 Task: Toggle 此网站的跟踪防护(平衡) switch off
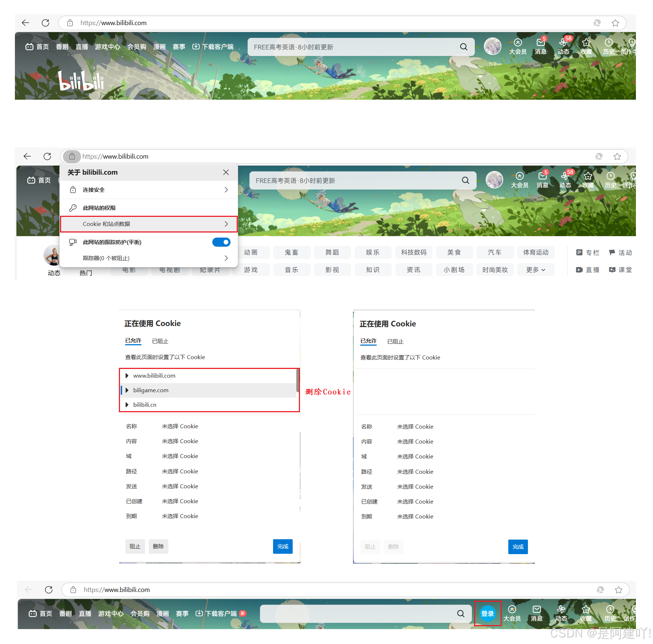pyautogui.click(x=221, y=242)
